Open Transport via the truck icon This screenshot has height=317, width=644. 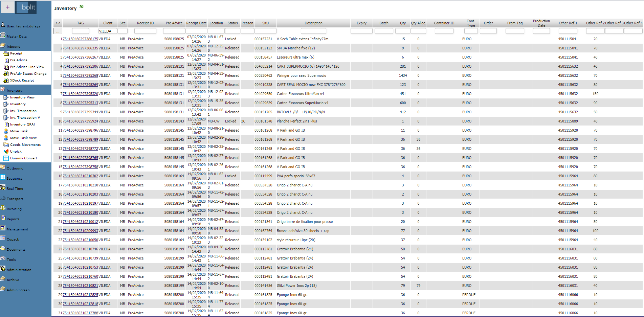pos(3,198)
